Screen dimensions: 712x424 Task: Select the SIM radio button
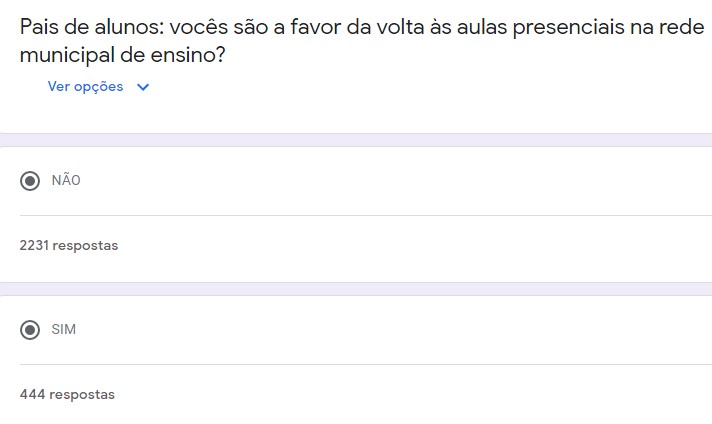point(31,330)
